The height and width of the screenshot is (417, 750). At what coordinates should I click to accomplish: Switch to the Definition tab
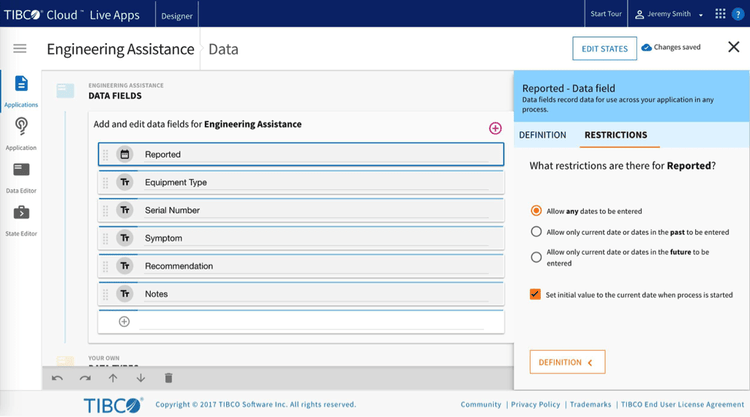542,135
